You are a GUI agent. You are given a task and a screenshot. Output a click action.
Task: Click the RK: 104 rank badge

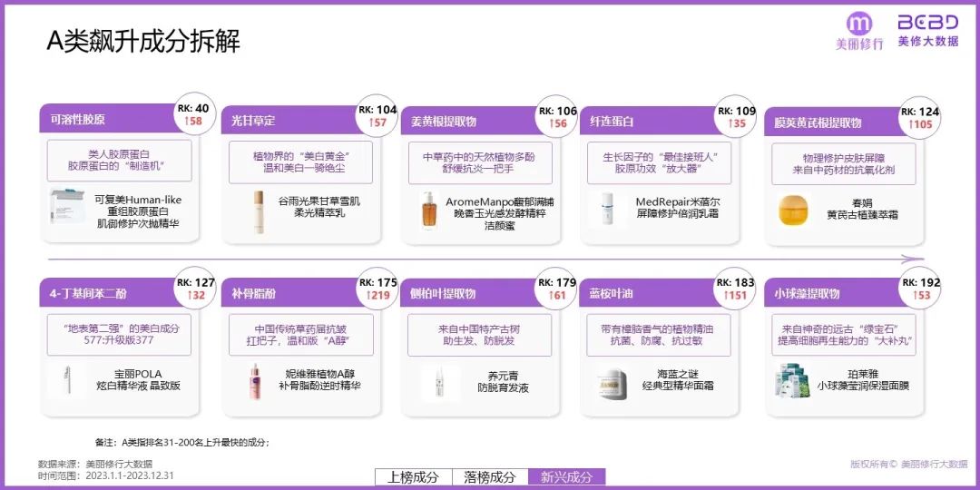tap(377, 116)
